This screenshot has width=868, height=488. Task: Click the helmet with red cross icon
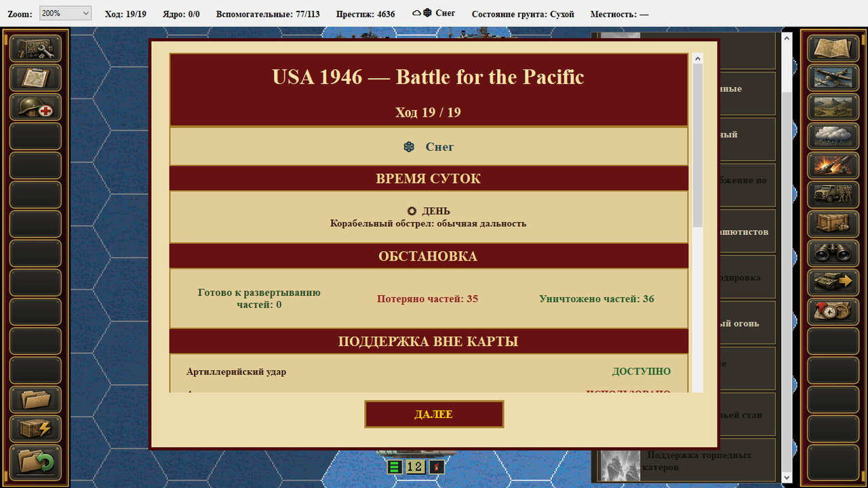click(x=35, y=107)
